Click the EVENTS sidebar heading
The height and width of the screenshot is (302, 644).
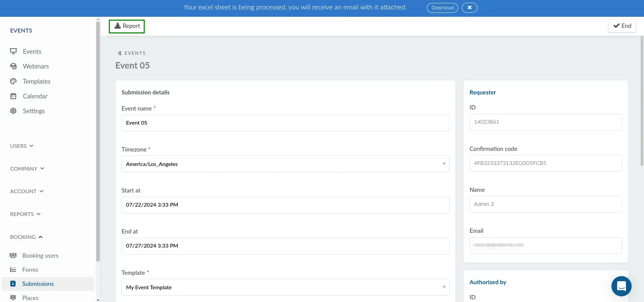(x=21, y=31)
